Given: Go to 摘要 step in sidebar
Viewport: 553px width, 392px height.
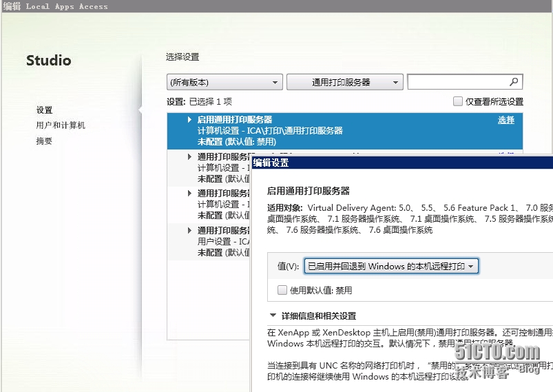Looking at the screenshot, I should [44, 141].
